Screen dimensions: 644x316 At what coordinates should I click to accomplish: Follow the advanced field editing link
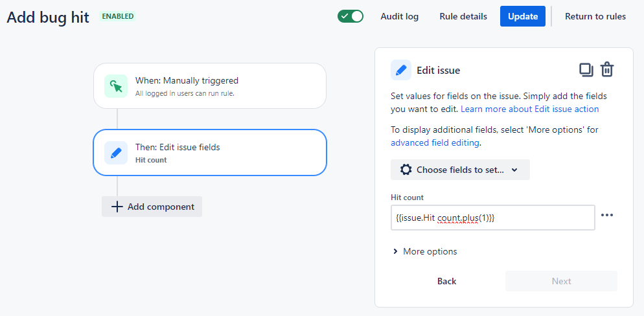(x=435, y=142)
